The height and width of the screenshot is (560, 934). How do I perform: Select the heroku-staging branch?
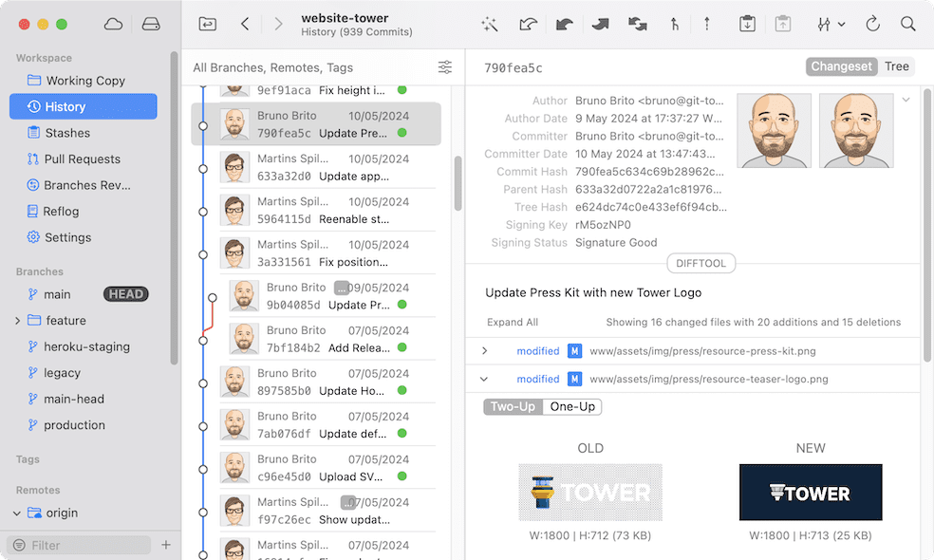84,346
